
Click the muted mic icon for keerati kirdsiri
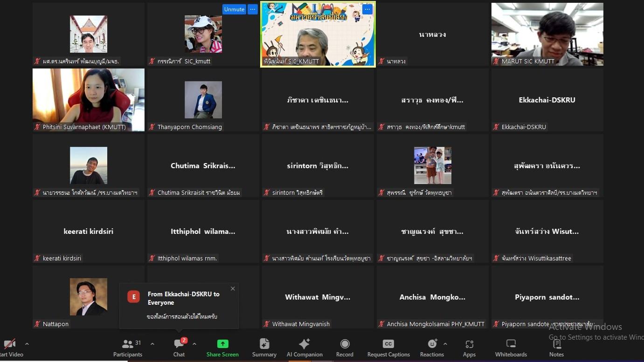[x=38, y=258]
